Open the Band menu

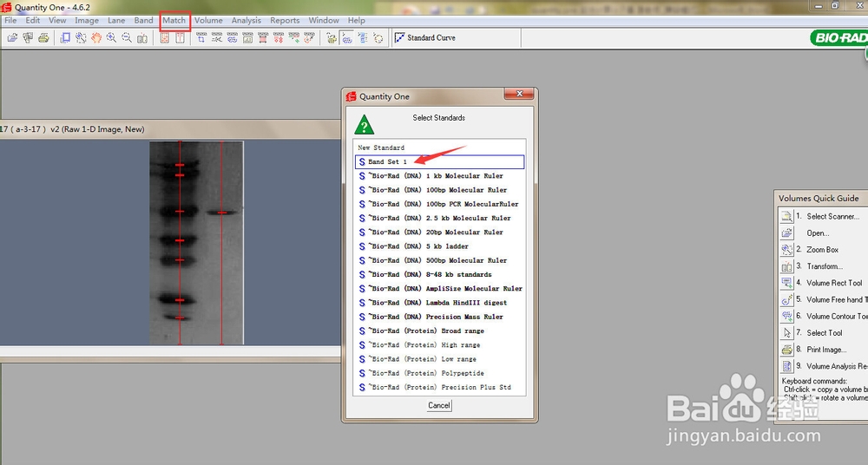coord(143,21)
